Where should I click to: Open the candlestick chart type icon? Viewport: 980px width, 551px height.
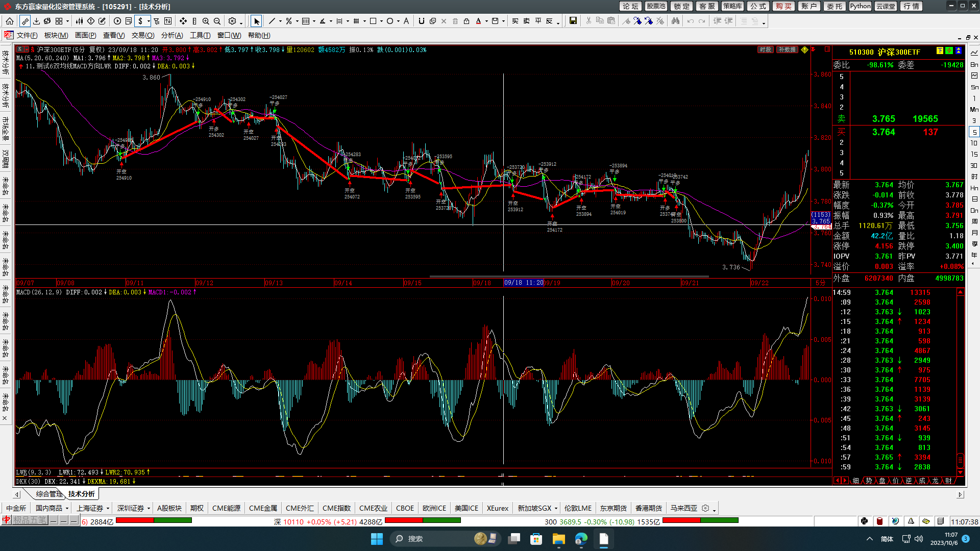[x=79, y=21]
